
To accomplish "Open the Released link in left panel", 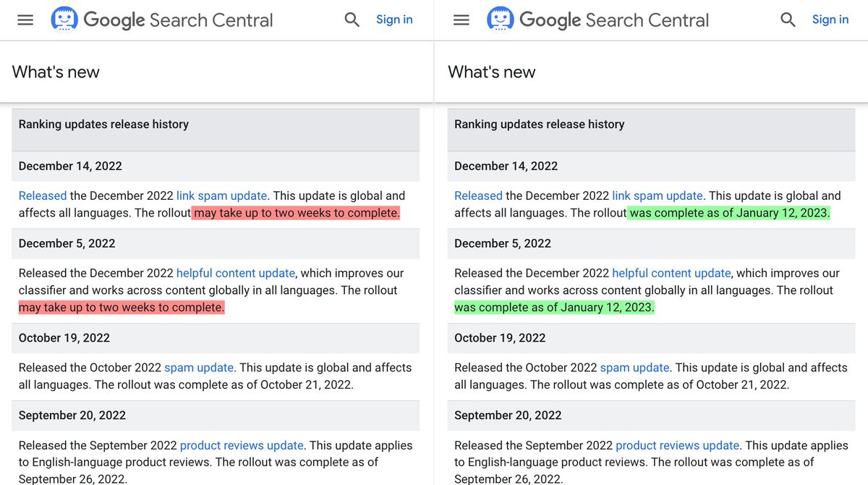I will [43, 195].
